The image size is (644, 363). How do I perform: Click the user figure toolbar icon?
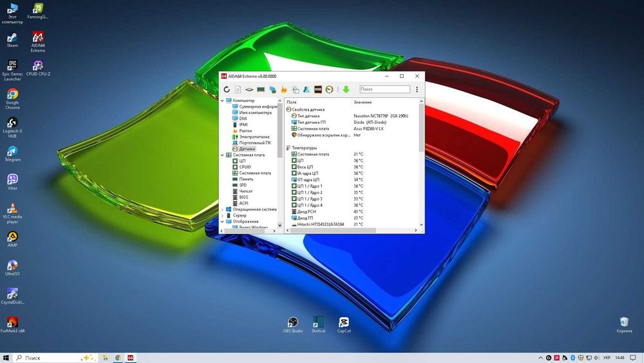tap(307, 89)
